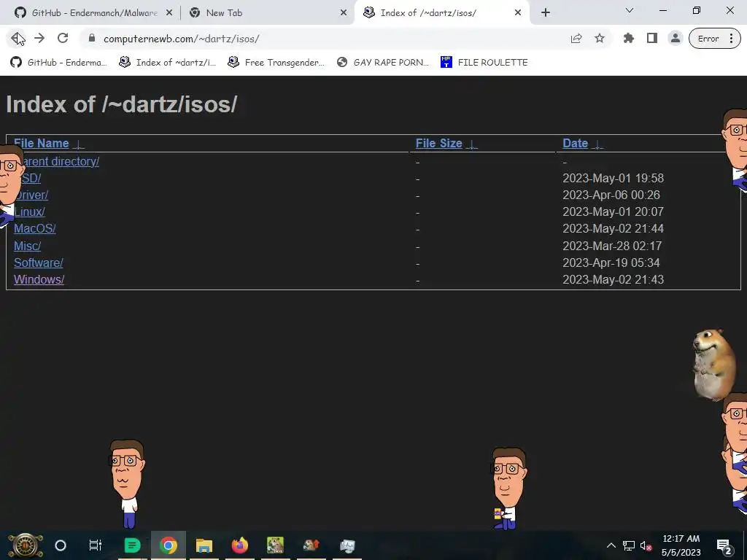747x560 pixels.
Task: Reload the current page
Action: (x=63, y=39)
